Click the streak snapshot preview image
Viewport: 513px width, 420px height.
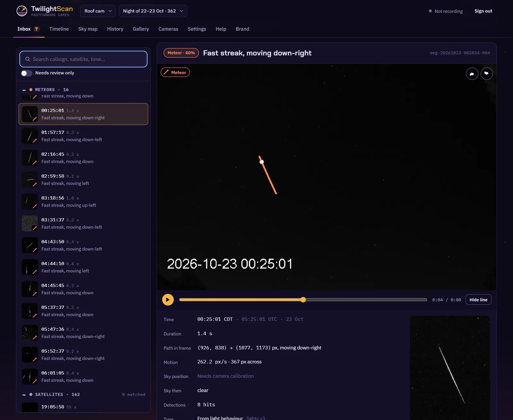click(450, 368)
